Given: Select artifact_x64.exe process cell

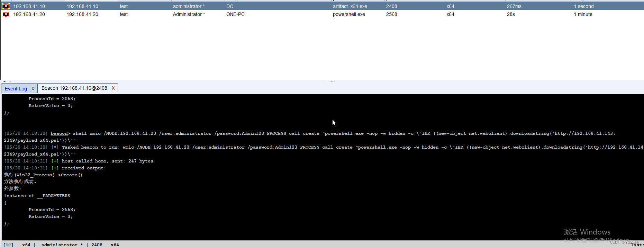Looking at the screenshot, I should click(350, 6).
